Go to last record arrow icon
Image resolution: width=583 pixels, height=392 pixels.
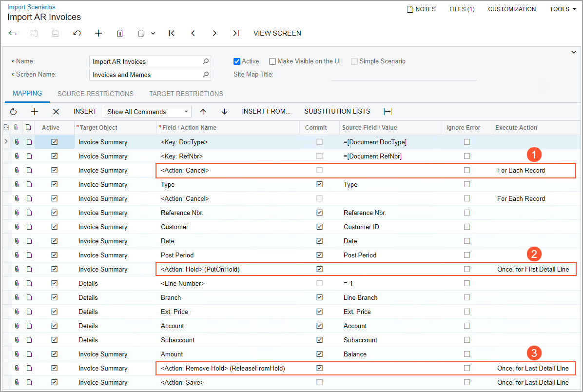click(236, 33)
